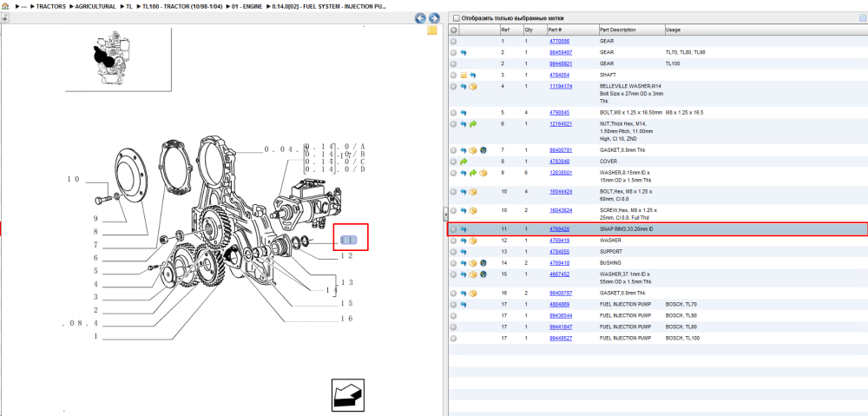Select callout 10 in the diagram
This screenshot has width=868, height=416.
pyautogui.click(x=74, y=180)
